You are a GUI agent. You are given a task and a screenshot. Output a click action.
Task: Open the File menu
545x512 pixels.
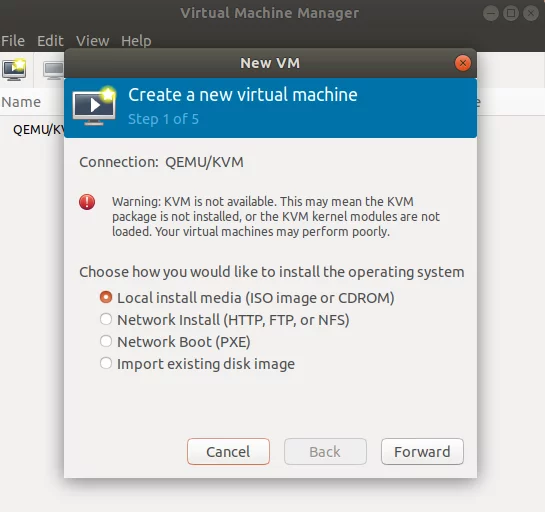click(x=13, y=41)
